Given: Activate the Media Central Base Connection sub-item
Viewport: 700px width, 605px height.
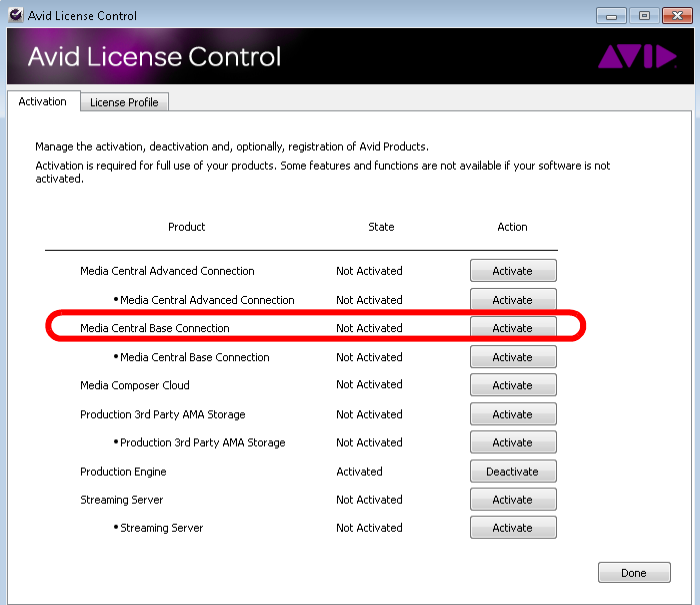Looking at the screenshot, I should click(513, 357).
